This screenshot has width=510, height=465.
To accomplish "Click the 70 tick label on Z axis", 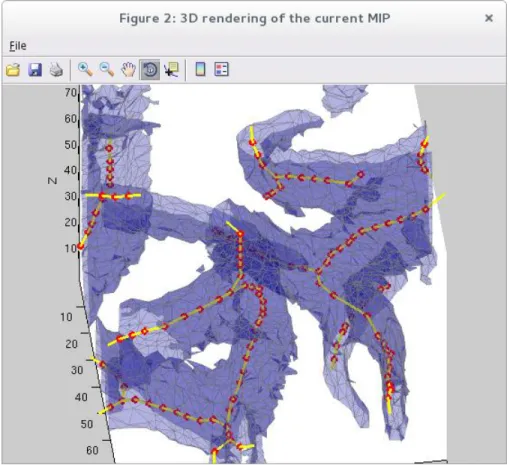I will [70, 92].
